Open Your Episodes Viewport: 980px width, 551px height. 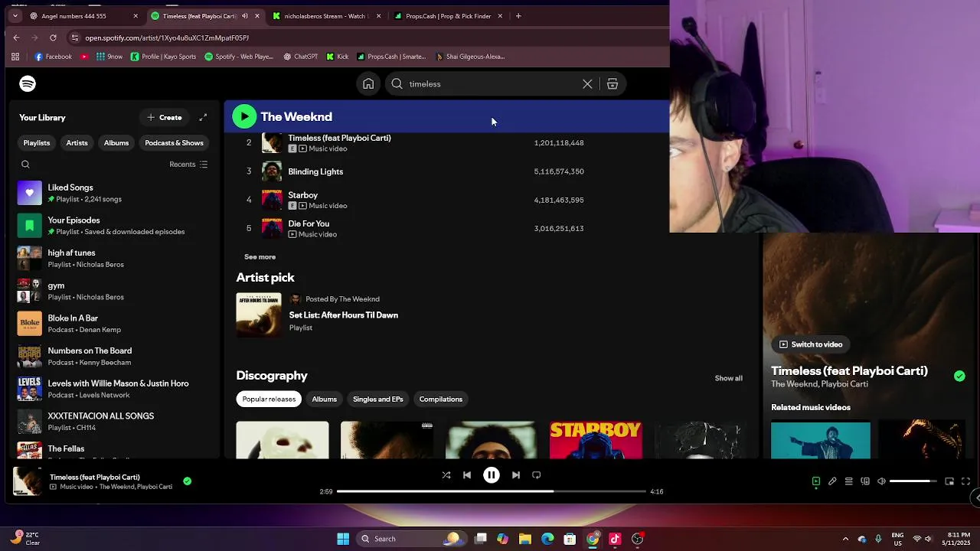coord(113,226)
